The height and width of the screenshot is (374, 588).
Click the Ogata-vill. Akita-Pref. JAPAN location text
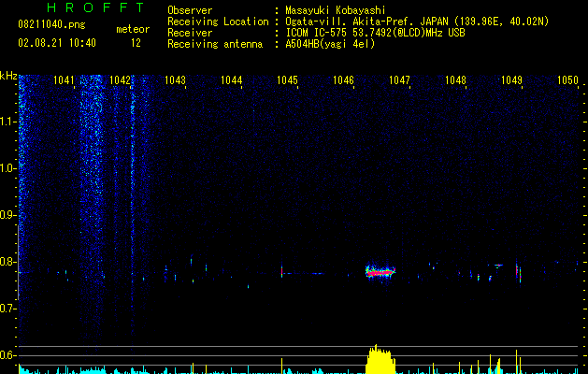coord(417,22)
